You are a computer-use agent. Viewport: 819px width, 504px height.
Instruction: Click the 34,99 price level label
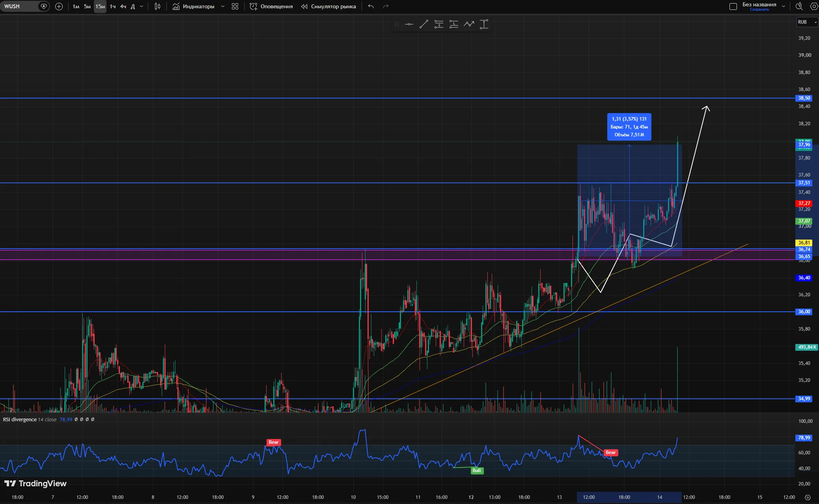(804, 399)
